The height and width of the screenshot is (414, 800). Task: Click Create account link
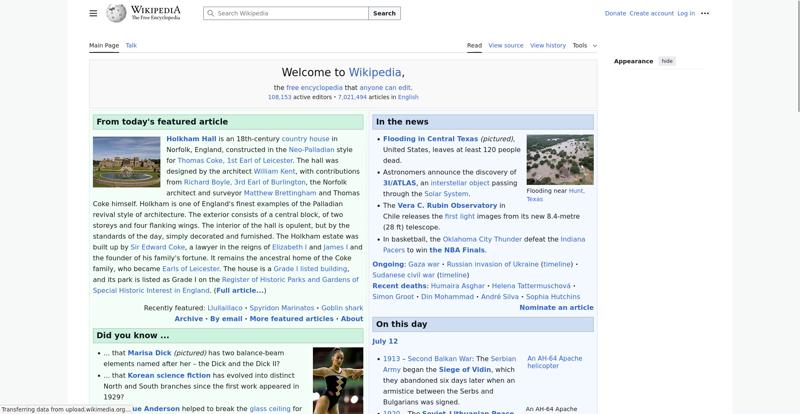pos(652,13)
